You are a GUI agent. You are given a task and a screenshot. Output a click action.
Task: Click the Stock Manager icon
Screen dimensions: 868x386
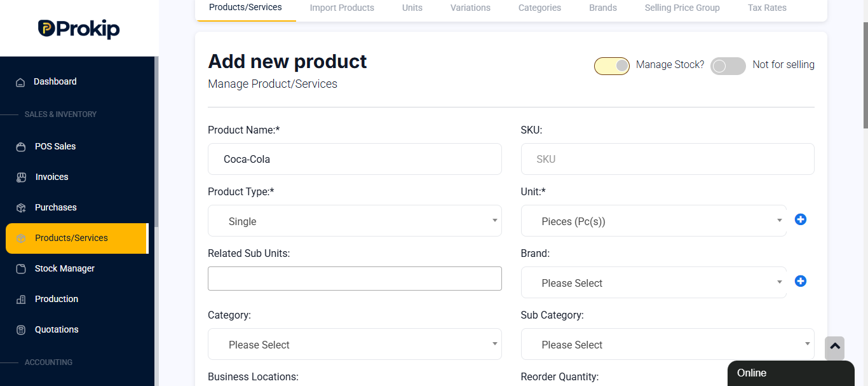click(21, 269)
